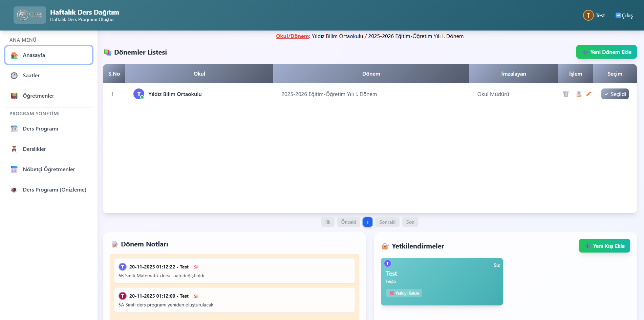Go to Ders Programı in the sidebar

40,129
